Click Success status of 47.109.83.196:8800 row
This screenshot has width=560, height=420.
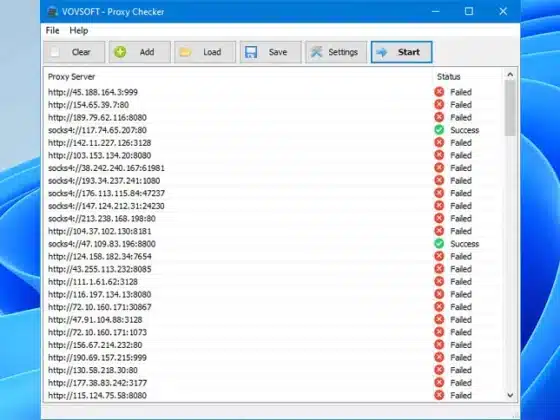[x=464, y=244]
